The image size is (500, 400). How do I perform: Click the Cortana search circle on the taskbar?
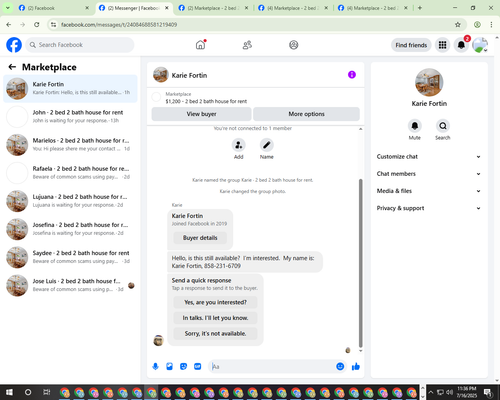pos(28,392)
